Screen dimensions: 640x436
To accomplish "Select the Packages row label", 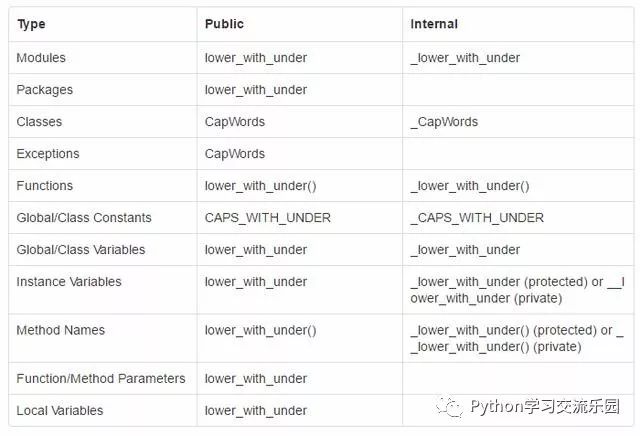I will (x=44, y=90).
